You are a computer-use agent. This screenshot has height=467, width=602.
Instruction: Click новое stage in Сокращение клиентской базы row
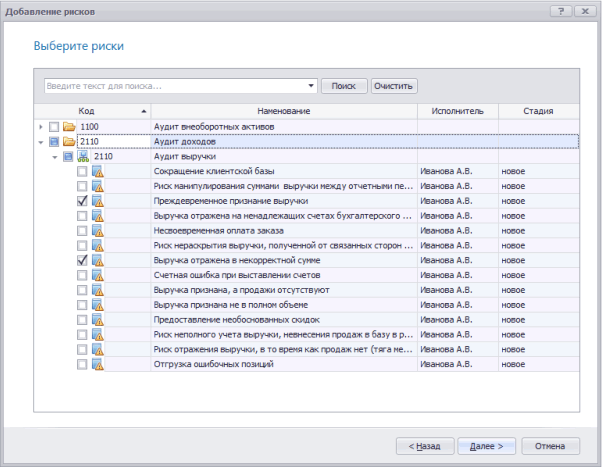coord(513,171)
